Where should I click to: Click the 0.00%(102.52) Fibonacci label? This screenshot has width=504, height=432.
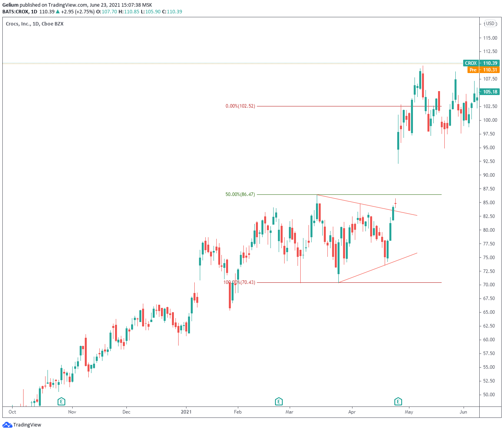click(x=240, y=106)
